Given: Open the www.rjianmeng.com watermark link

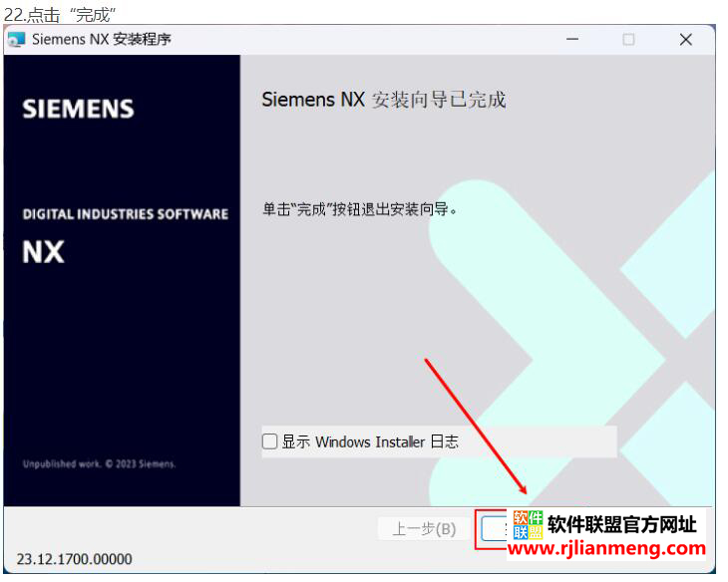Looking at the screenshot, I should point(606,548).
